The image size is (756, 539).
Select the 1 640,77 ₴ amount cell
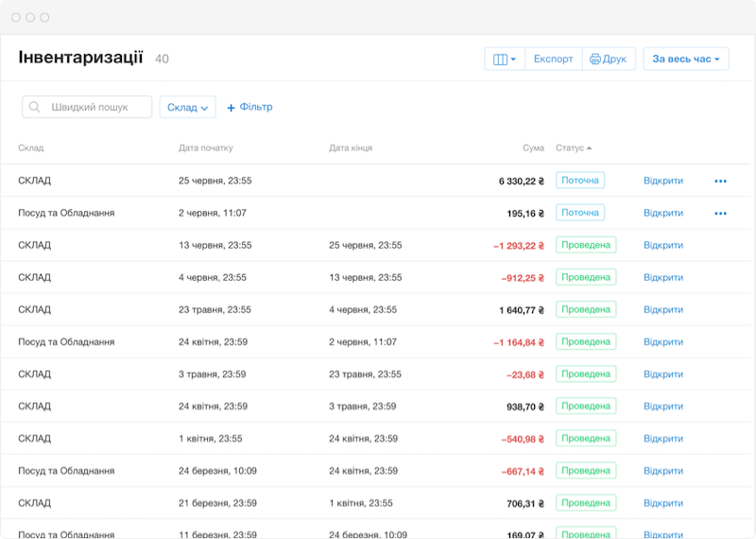click(522, 310)
